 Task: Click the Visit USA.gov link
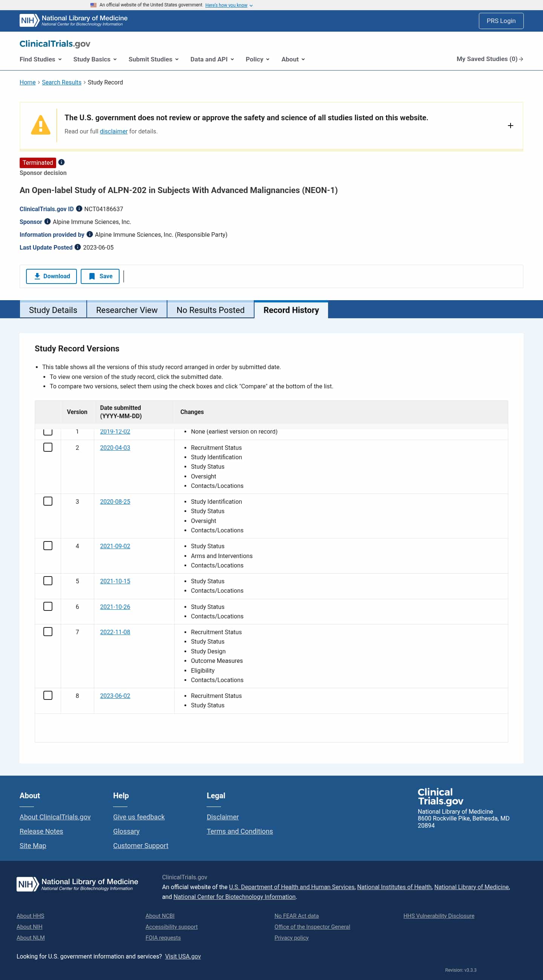coord(183,956)
